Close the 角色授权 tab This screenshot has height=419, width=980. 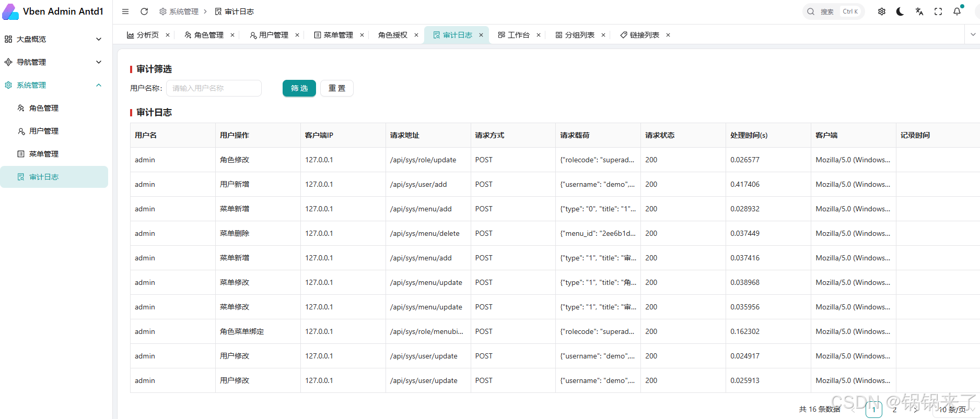click(x=416, y=35)
